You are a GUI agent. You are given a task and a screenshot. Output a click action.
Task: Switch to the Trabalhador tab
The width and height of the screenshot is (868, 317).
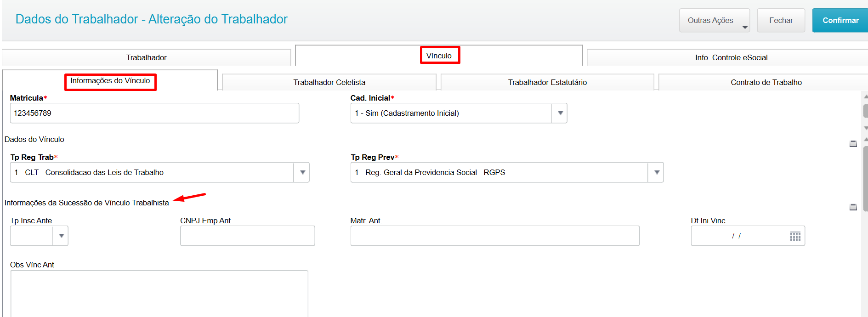point(147,57)
